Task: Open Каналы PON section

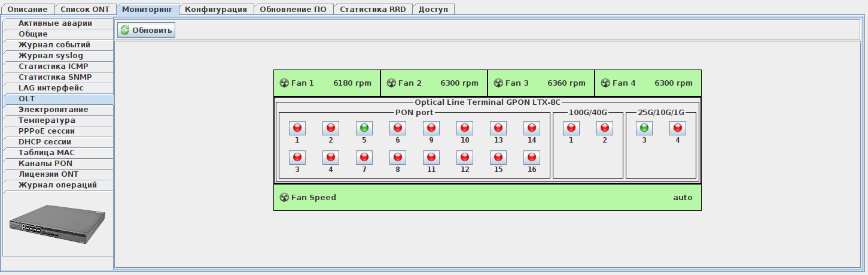Action: pos(58,164)
